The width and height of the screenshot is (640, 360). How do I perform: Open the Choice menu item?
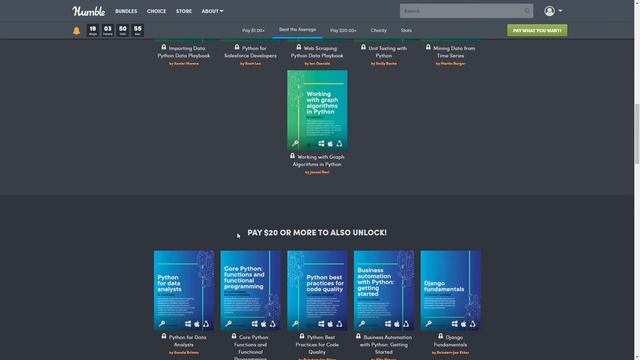click(156, 11)
